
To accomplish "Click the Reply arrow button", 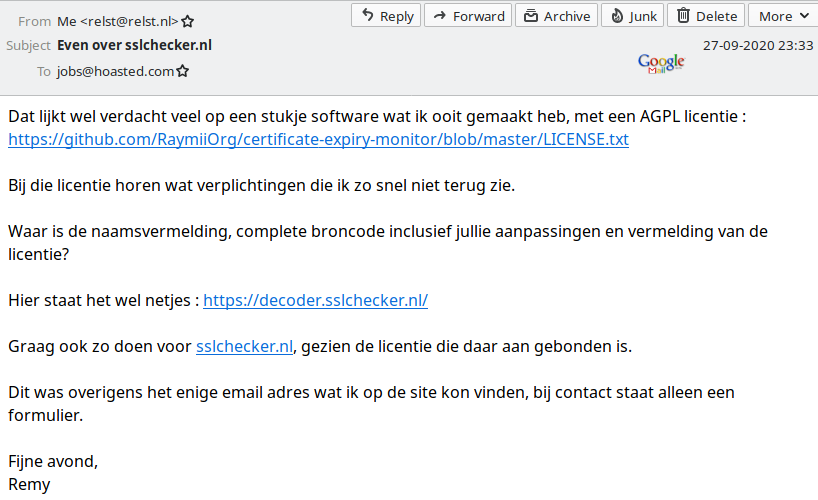I will click(x=385, y=16).
